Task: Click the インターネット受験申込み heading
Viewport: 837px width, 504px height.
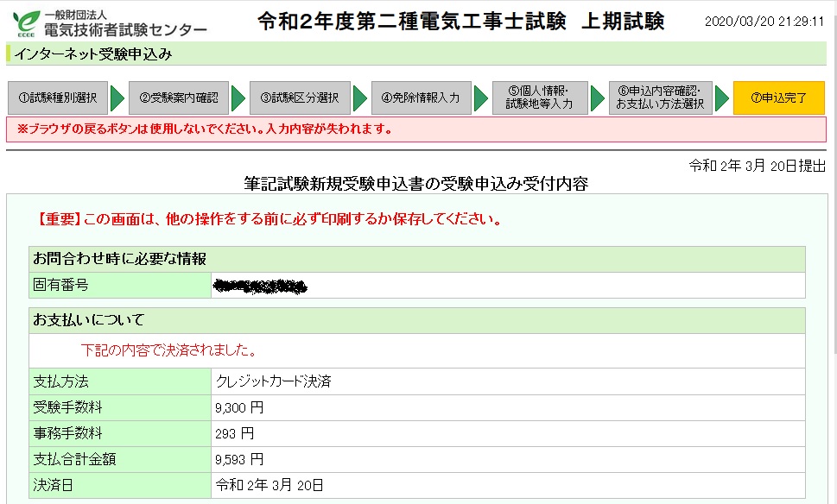Action: click(x=93, y=54)
